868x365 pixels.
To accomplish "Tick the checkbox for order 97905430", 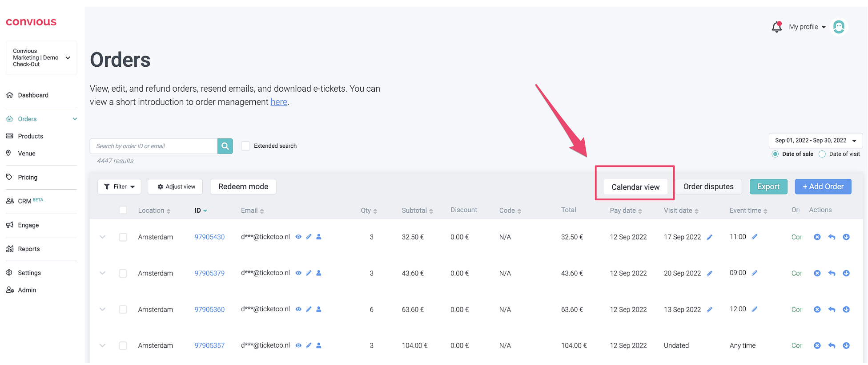I will [x=123, y=237].
